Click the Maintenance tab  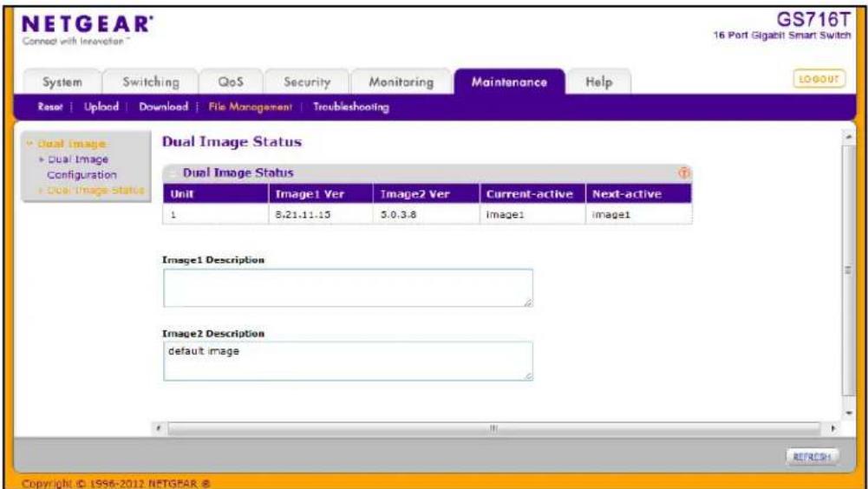point(509,82)
